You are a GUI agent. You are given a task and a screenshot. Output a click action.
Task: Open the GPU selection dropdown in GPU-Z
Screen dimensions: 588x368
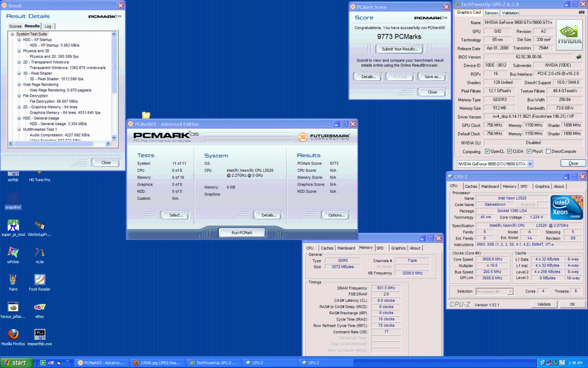(x=530, y=164)
